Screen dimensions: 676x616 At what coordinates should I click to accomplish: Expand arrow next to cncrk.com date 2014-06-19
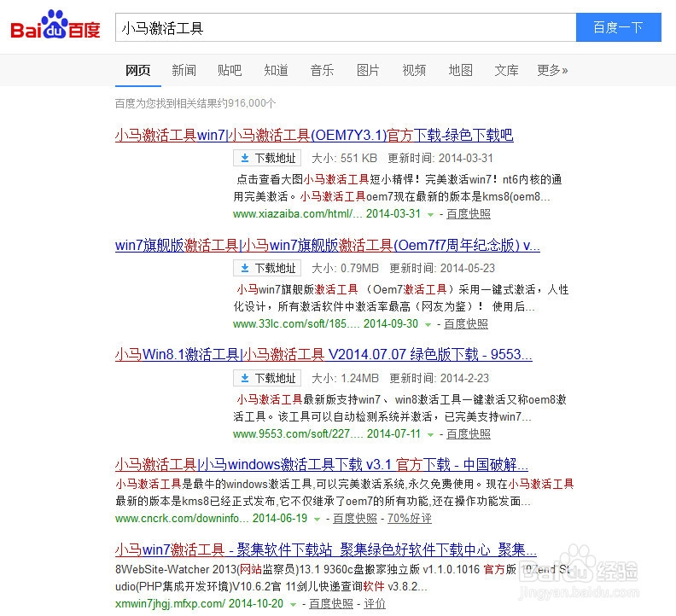pos(317,519)
